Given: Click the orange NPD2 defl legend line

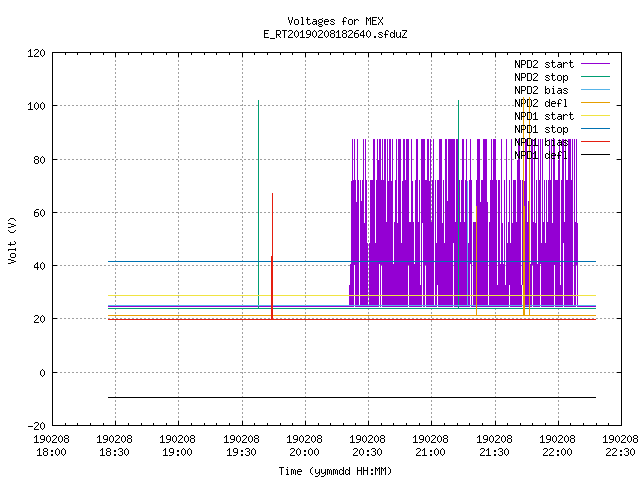Looking at the screenshot, I should pyautogui.click(x=595, y=103).
